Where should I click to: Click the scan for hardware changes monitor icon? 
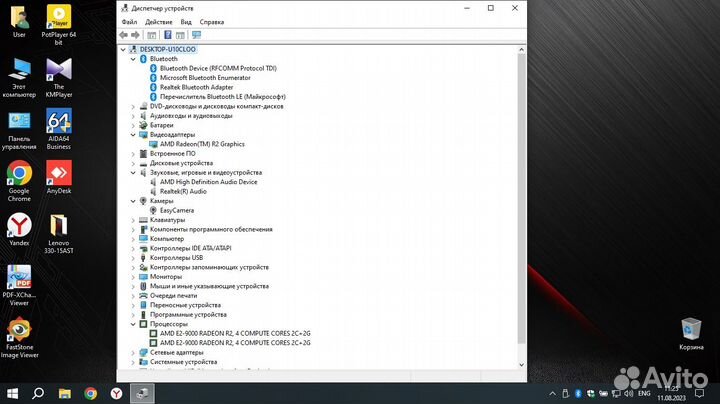[197, 35]
